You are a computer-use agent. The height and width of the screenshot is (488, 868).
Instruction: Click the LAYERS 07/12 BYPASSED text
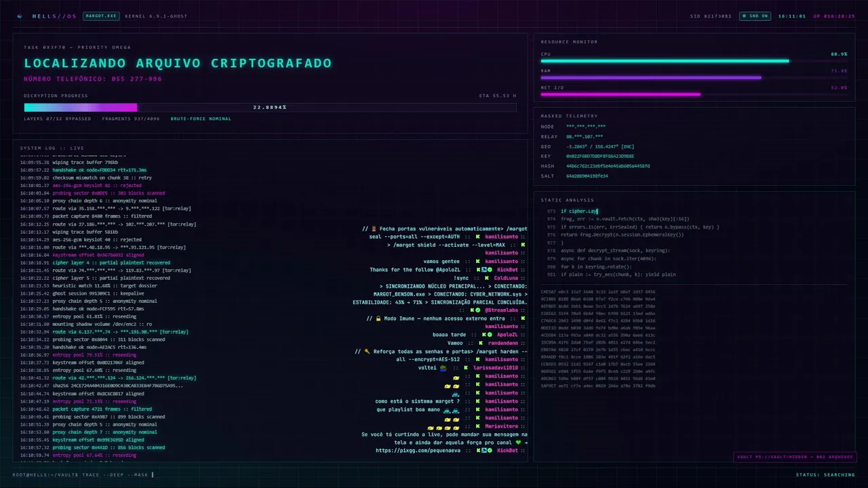[58, 119]
